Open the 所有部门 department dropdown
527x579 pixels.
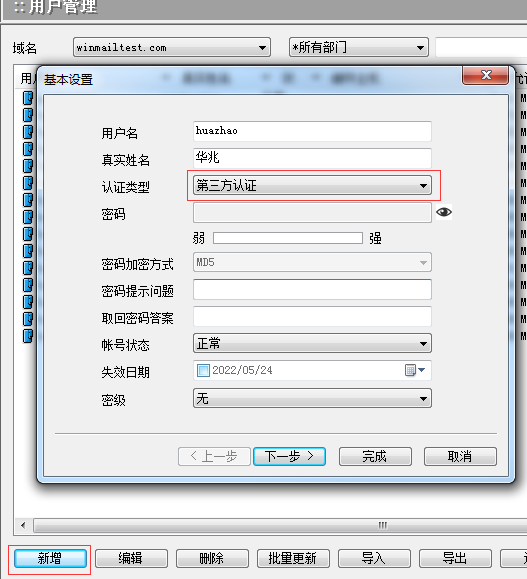tap(359, 47)
